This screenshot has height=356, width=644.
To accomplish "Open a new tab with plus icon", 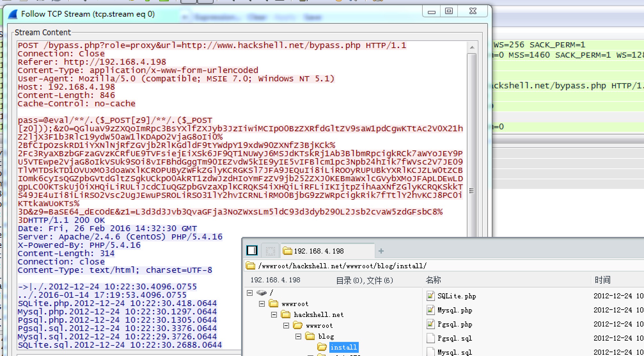I will (381, 251).
